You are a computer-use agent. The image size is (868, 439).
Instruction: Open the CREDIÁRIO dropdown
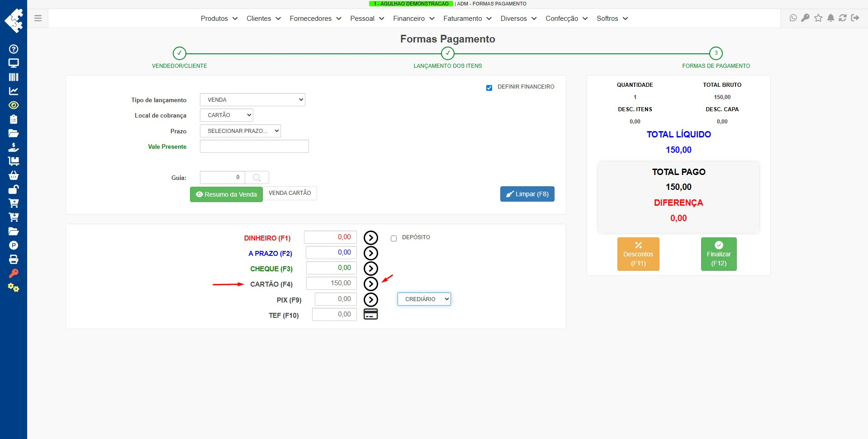point(424,299)
